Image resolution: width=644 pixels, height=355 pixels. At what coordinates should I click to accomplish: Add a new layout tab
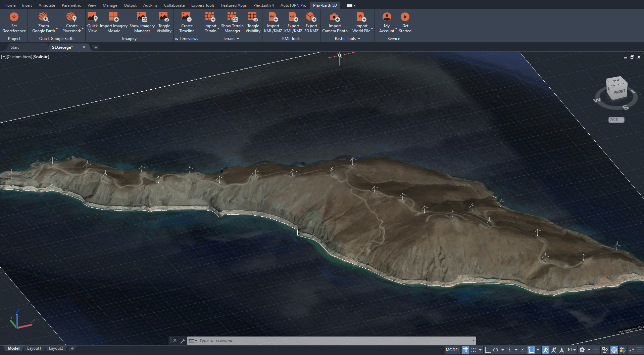click(72, 348)
